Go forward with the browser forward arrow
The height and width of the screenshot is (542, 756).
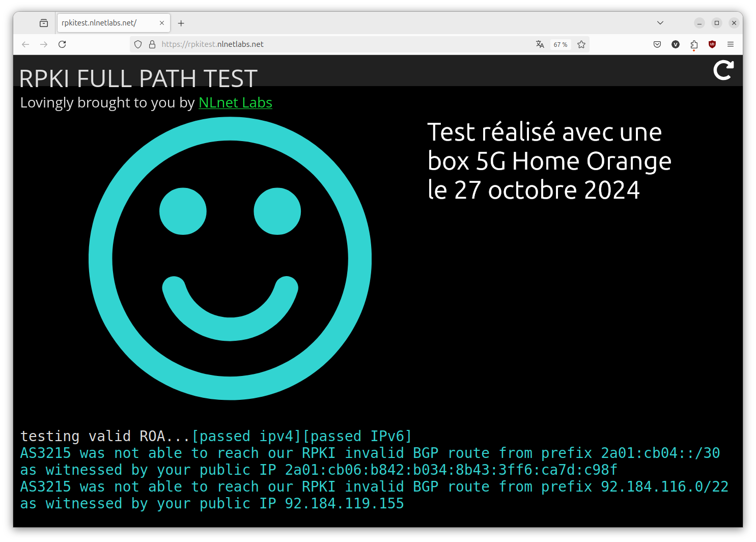[44, 44]
